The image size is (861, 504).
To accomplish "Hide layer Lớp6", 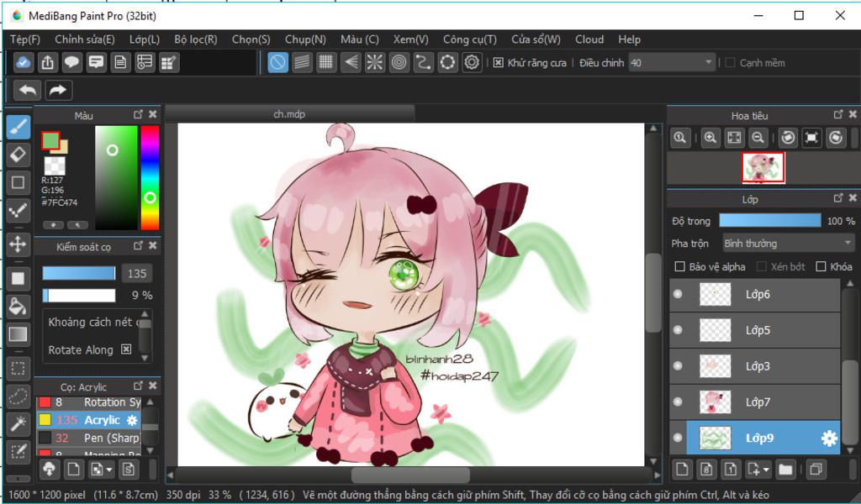I will (678, 294).
